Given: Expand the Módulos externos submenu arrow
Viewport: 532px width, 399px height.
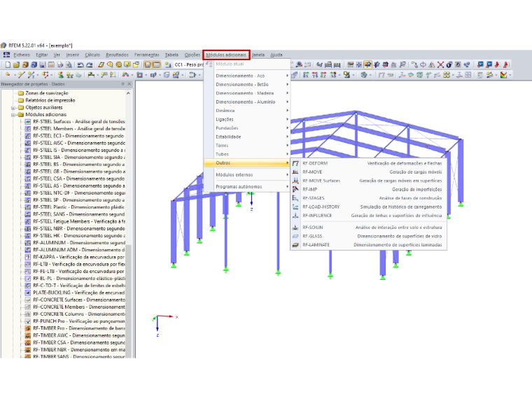Looking at the screenshot, I should tap(287, 175).
